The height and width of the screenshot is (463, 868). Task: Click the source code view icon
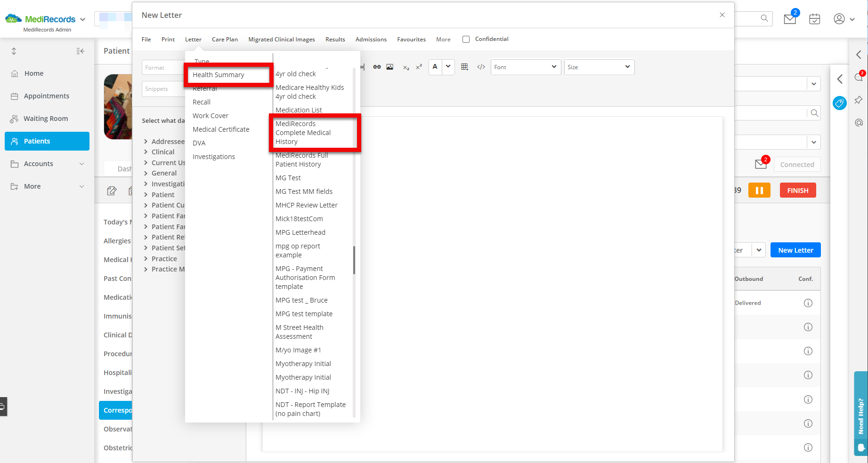pyautogui.click(x=481, y=67)
